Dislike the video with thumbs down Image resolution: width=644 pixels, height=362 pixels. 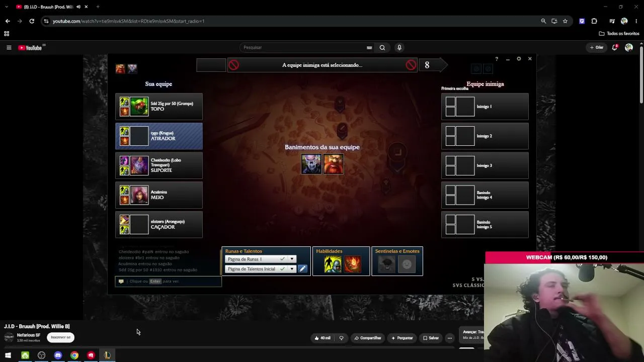pos(341,338)
